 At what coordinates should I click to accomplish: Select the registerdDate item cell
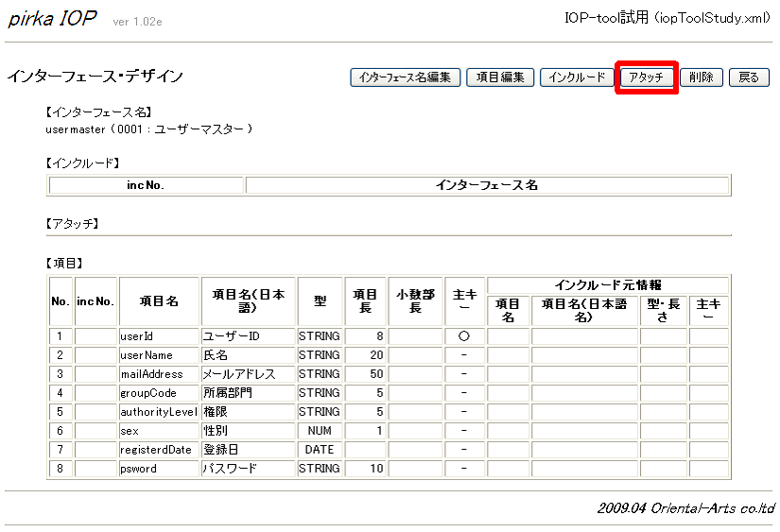click(x=159, y=450)
